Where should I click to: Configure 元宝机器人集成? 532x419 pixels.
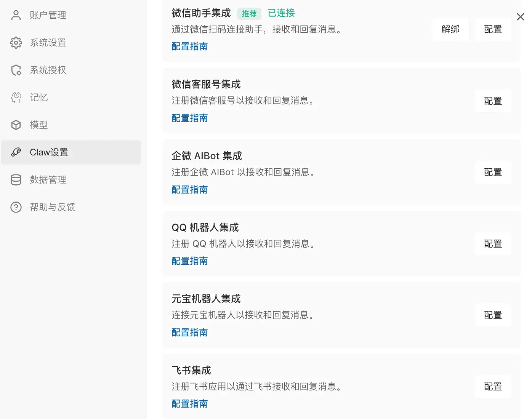493,315
